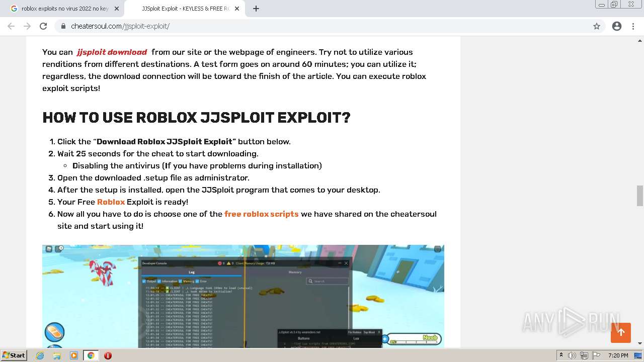Open the JJSploit game screenshot image
The image size is (644, 362).
243,296
